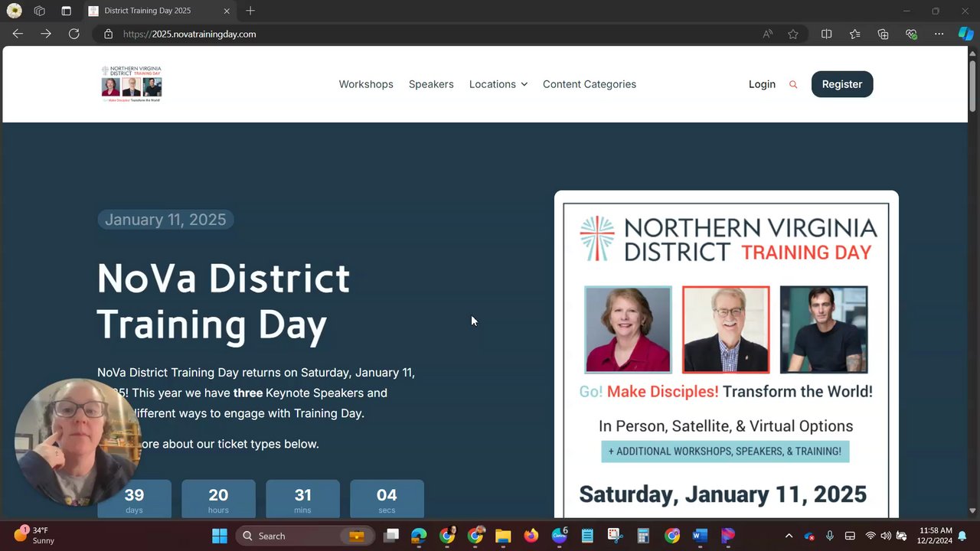Launch Firefox from the taskbar
Screen dimensions: 980x551
pyautogui.click(x=531, y=536)
